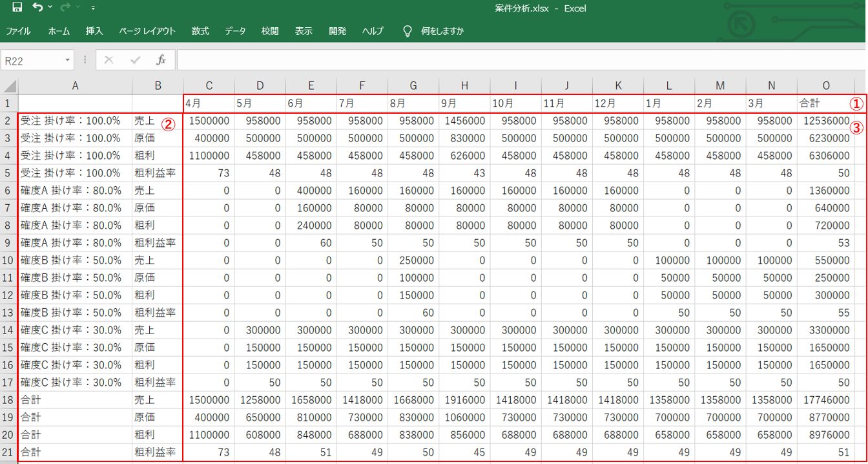The image size is (868, 464).
Task: Open Customize Quick Access Toolbar dropdown
Action: pos(93,8)
